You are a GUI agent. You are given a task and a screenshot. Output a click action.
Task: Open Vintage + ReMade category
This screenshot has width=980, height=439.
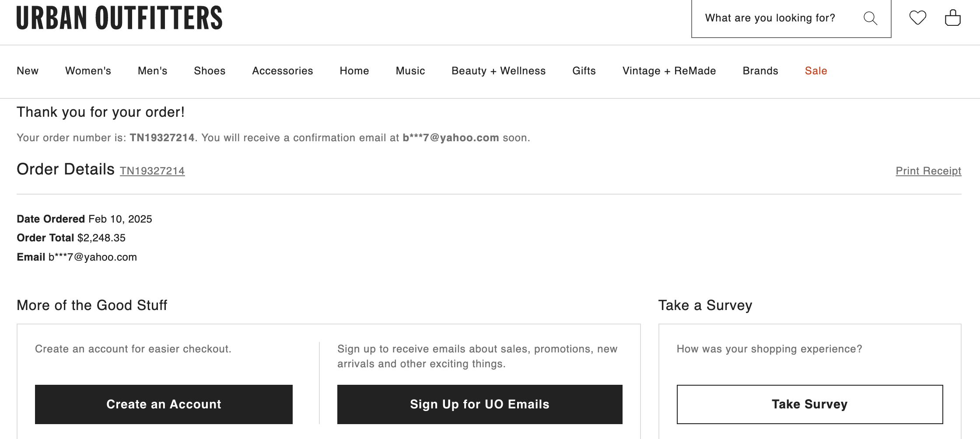669,71
